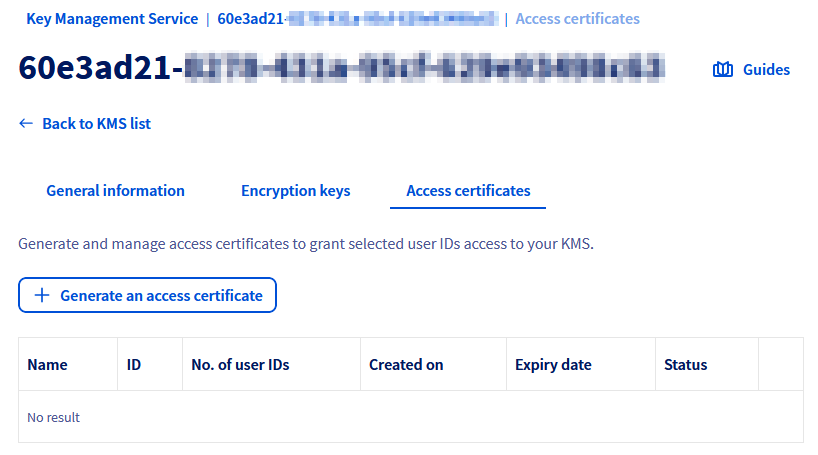
Task: Click the Created on column header
Action: [x=406, y=365]
